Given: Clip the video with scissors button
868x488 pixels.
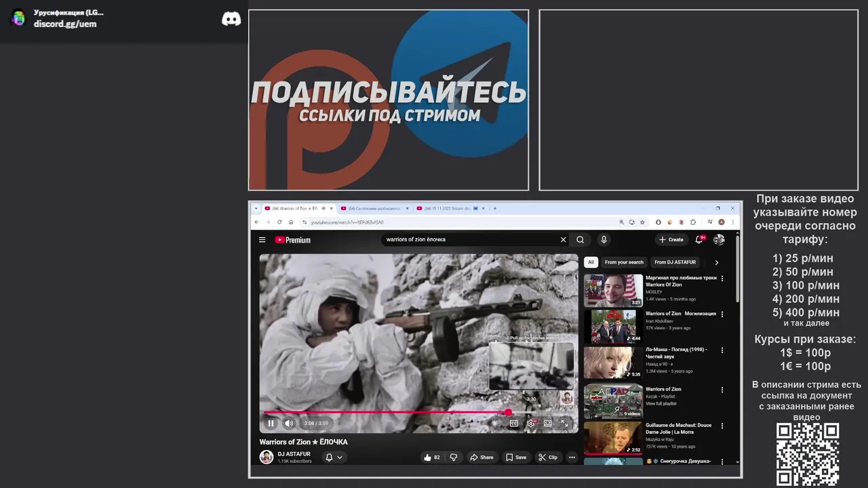Looking at the screenshot, I should coord(548,457).
